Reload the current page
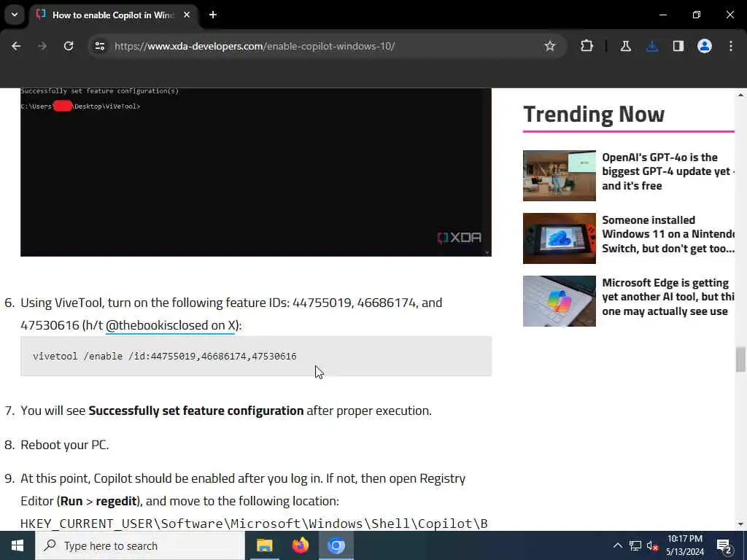This screenshot has width=747, height=560. [x=69, y=46]
